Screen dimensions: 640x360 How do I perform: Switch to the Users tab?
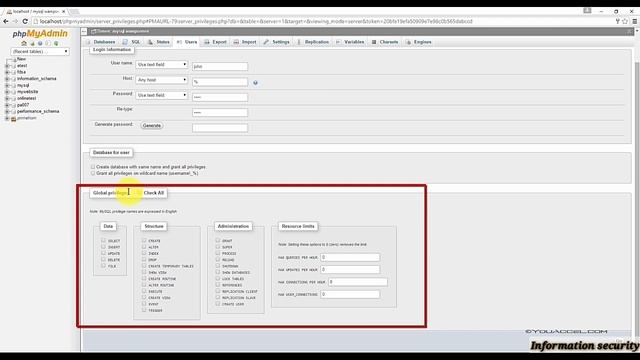click(187, 42)
